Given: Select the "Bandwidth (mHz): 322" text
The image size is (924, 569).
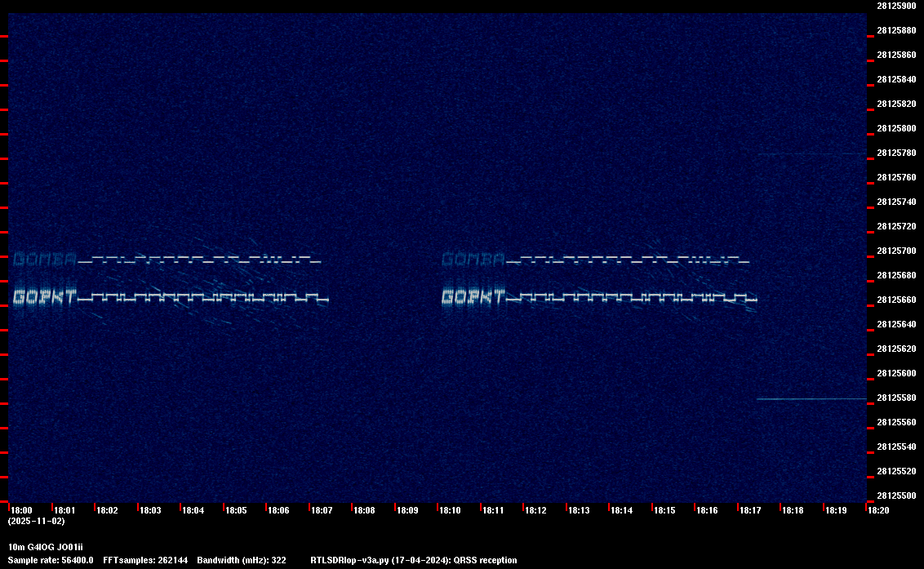Looking at the screenshot, I should [242, 560].
